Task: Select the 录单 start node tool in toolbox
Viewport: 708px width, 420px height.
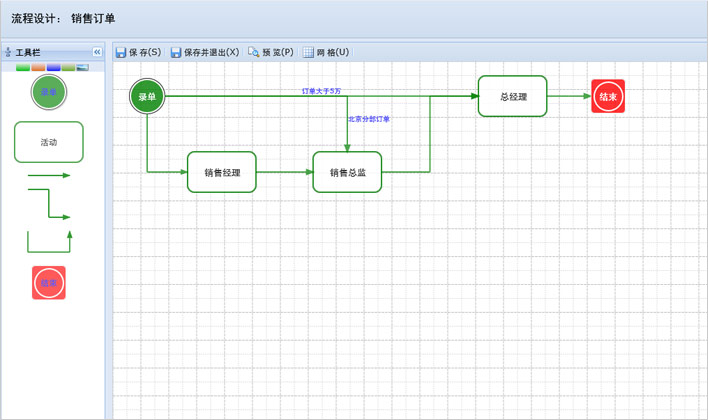Action: point(48,92)
